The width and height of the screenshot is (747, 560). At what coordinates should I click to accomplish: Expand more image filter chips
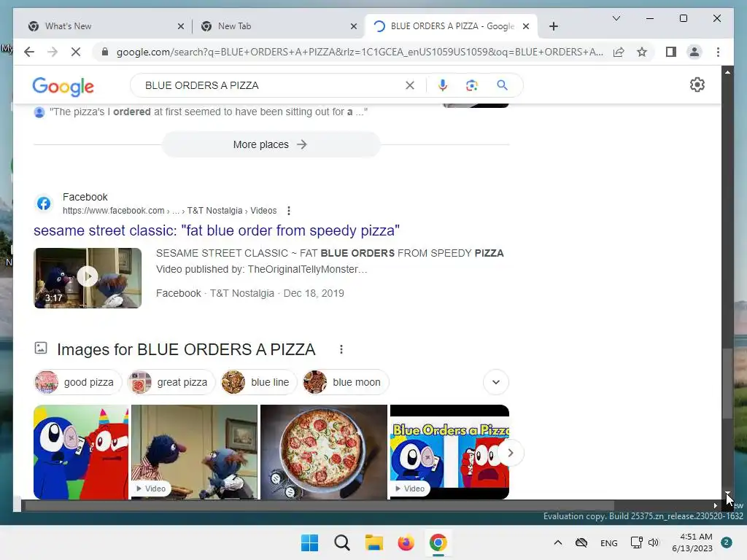coord(496,382)
